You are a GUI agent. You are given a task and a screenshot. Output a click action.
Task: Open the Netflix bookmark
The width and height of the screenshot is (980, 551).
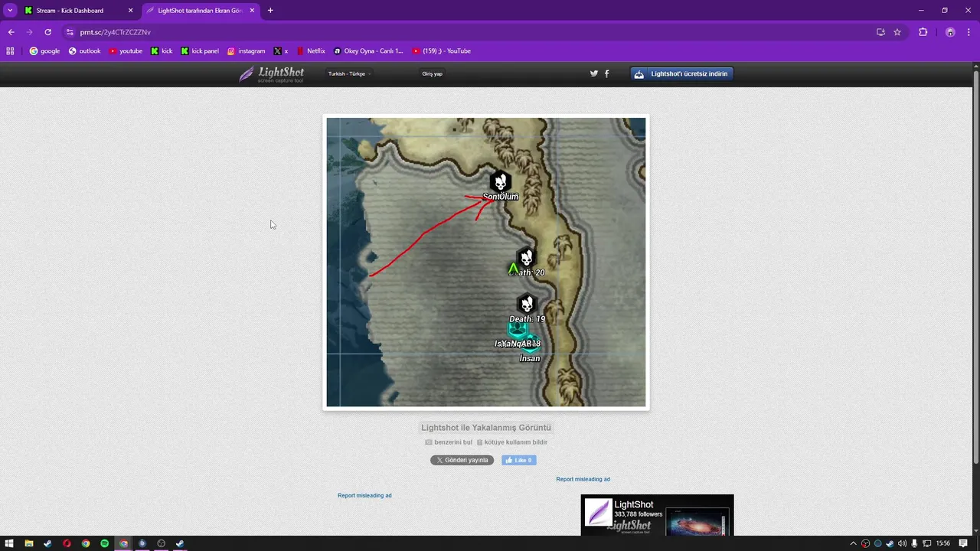311,51
